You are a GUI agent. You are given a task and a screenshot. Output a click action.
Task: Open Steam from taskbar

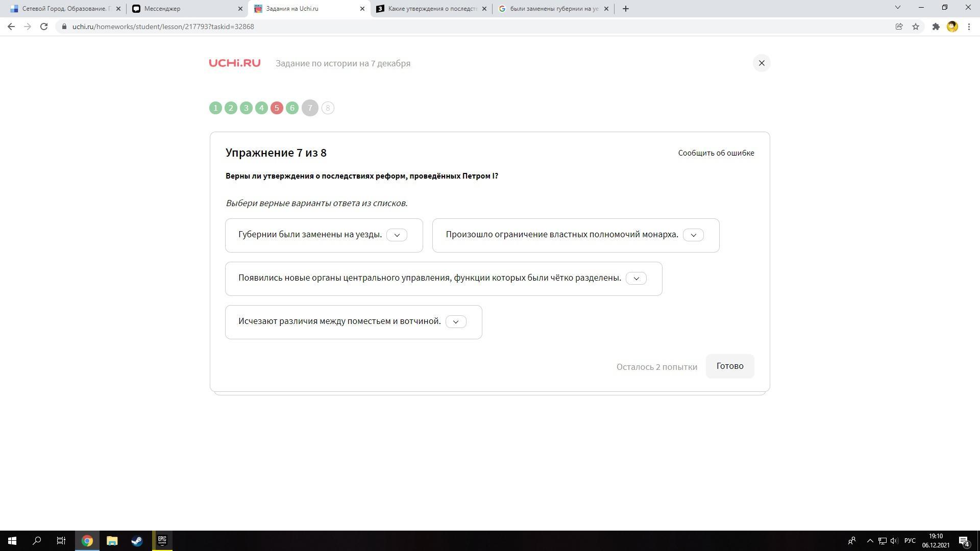pyautogui.click(x=137, y=541)
